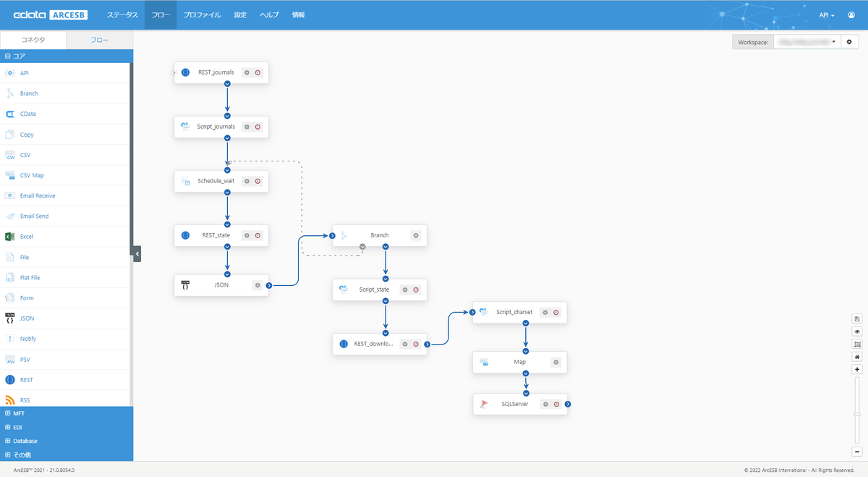Click the RSS connector icon
The width and height of the screenshot is (868, 477).
click(x=10, y=400)
